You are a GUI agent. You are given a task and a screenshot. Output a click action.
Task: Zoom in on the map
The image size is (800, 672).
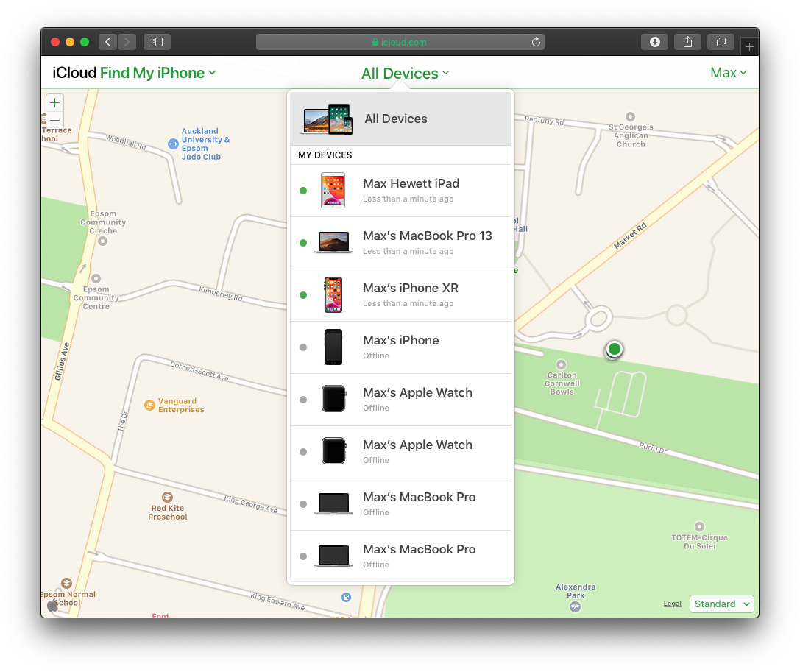(x=54, y=102)
